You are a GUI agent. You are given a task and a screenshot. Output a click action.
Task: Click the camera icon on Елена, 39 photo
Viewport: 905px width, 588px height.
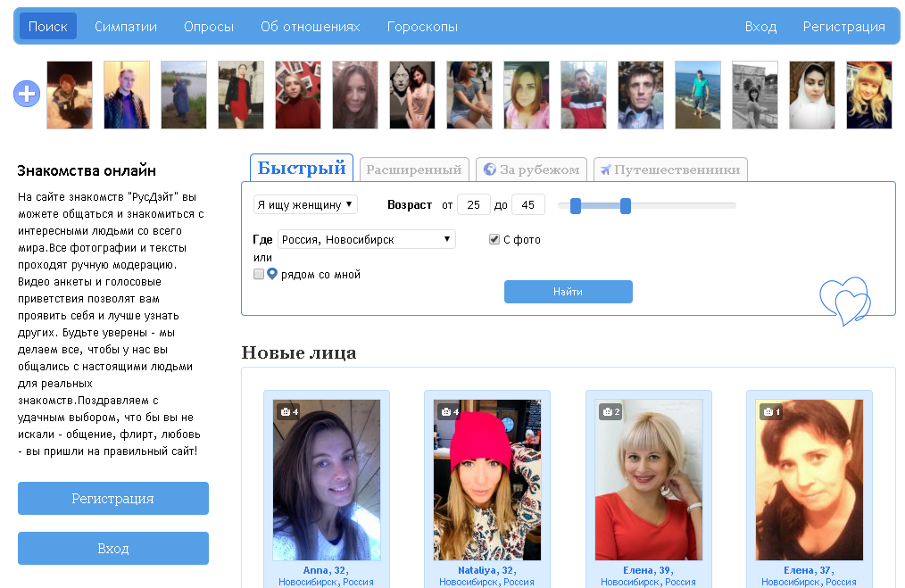coord(607,412)
